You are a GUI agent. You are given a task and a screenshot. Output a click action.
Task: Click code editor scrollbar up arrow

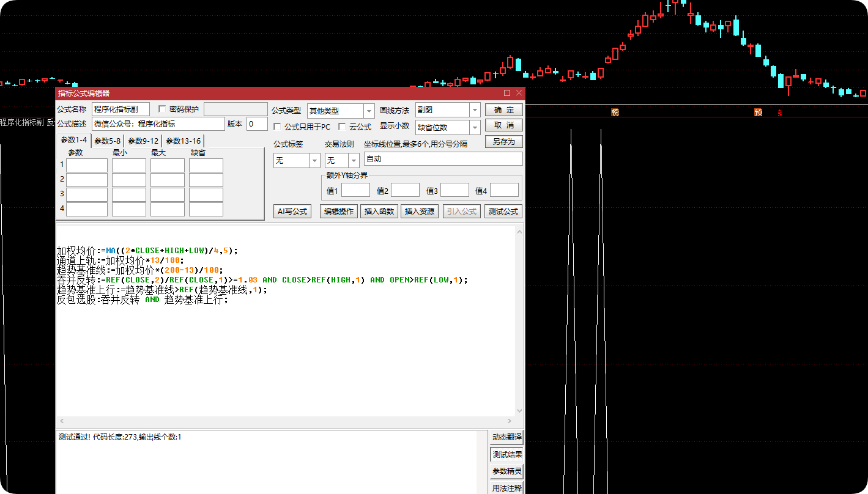click(520, 232)
